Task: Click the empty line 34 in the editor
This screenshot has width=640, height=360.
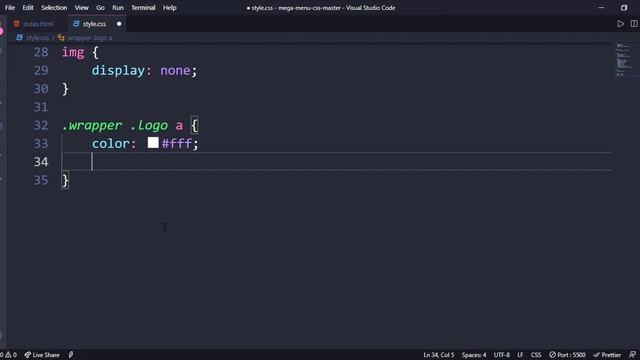Action: (x=336, y=162)
